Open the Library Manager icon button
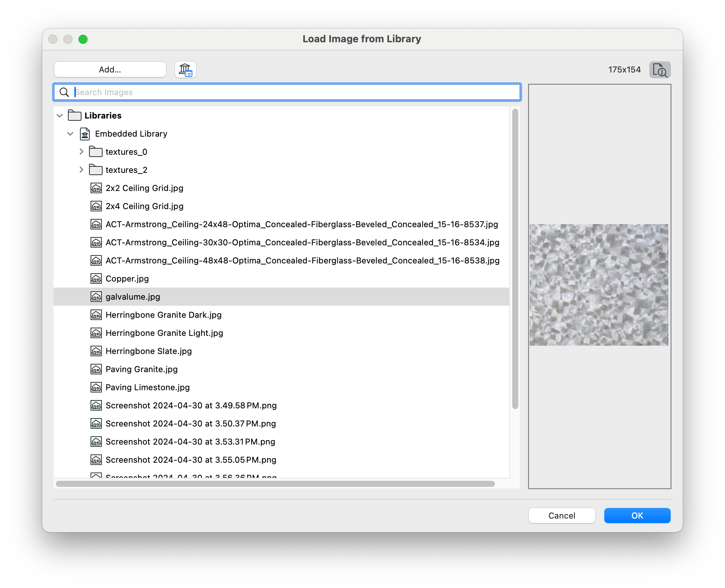The image size is (725, 588). 185,70
